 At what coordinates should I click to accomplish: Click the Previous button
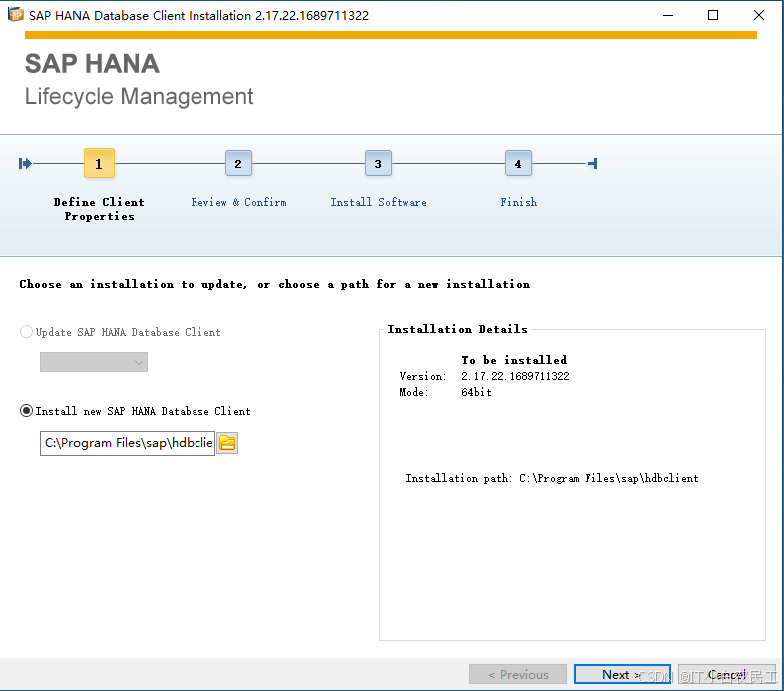[518, 674]
